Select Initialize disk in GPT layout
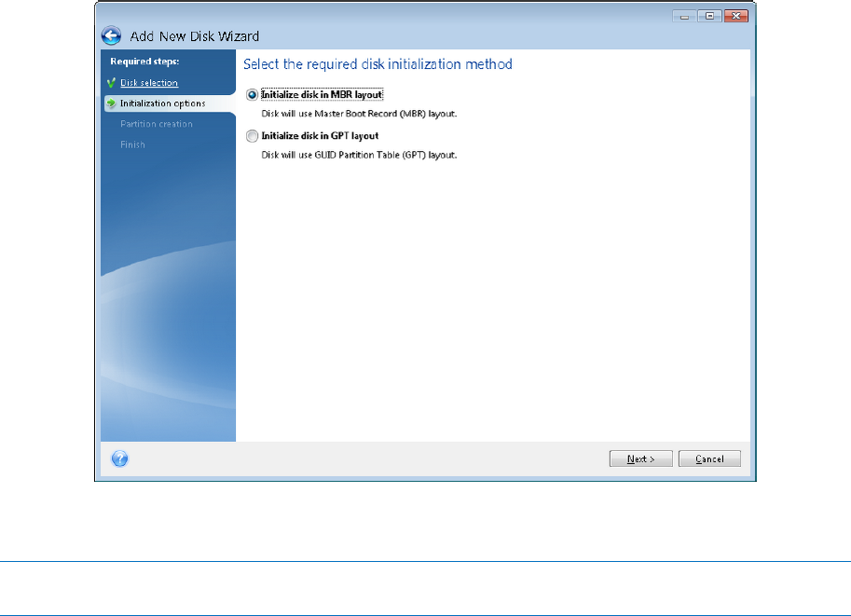Screen dimensions: 851x616 [x=252, y=136]
